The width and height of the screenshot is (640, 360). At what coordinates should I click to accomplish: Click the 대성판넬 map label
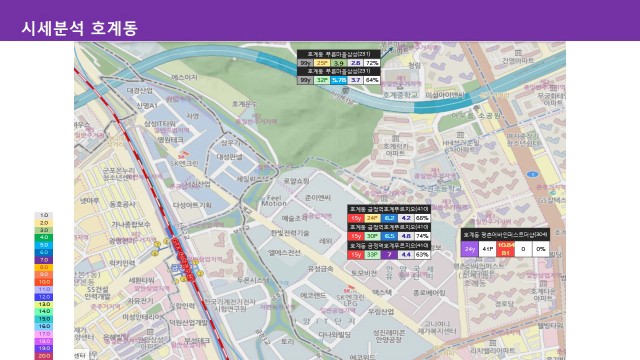click(229, 156)
